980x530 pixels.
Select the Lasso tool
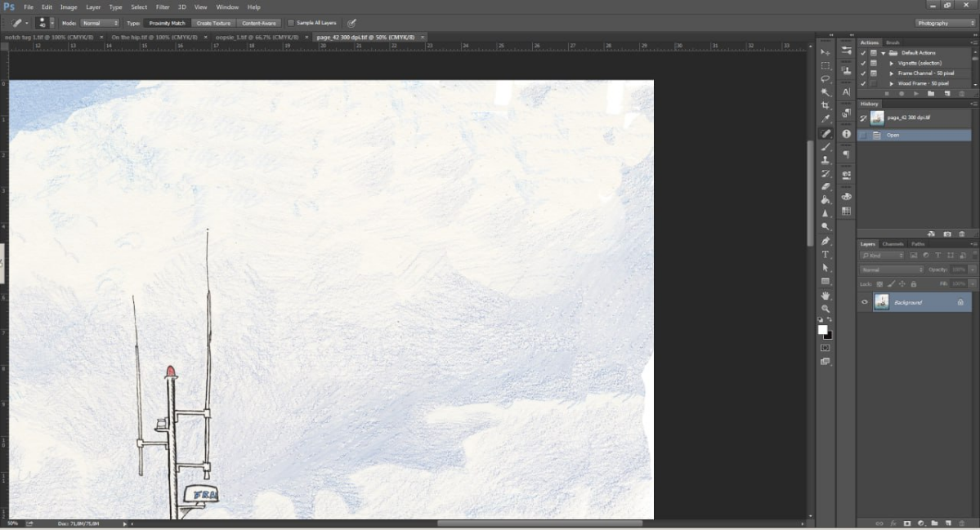pyautogui.click(x=826, y=79)
